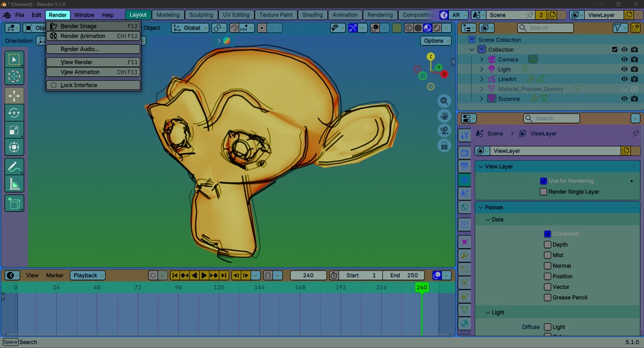
Task: Collapse the Data subpanel
Action: [x=487, y=220]
